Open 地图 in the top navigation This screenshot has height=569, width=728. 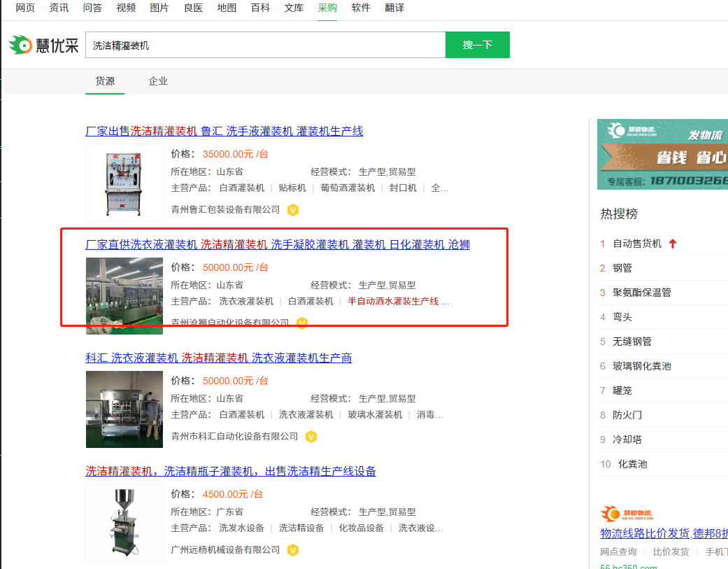tap(227, 8)
